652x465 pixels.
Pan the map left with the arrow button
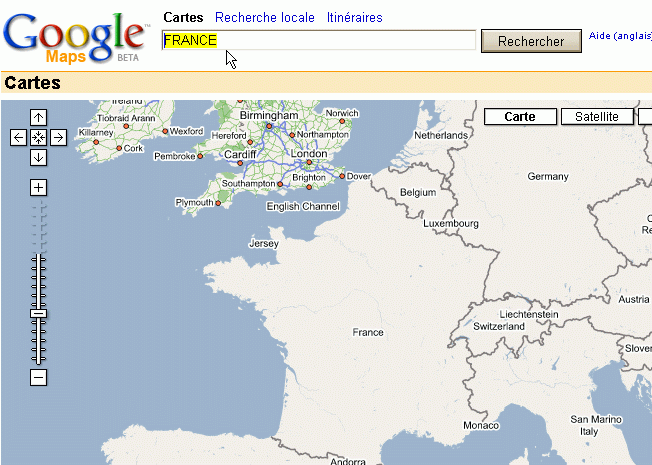tap(18, 138)
